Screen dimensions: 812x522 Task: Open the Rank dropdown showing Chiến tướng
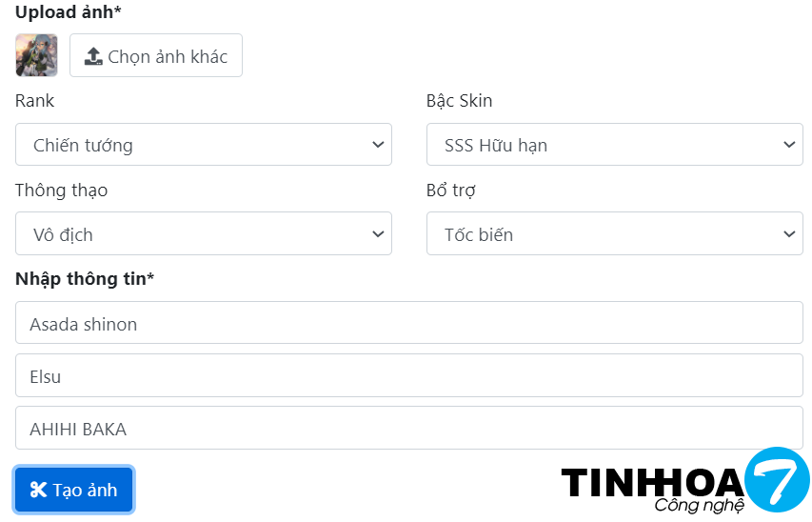coord(203,145)
